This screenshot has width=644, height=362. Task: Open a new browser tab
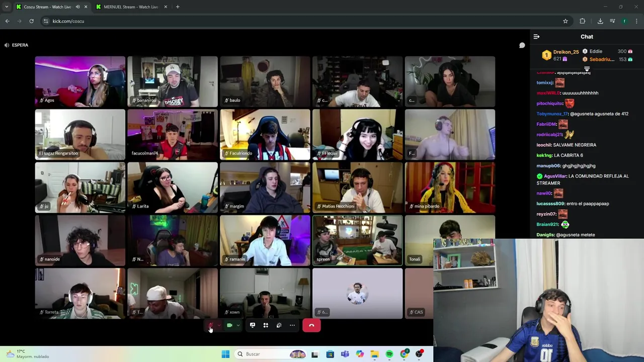[x=178, y=7]
